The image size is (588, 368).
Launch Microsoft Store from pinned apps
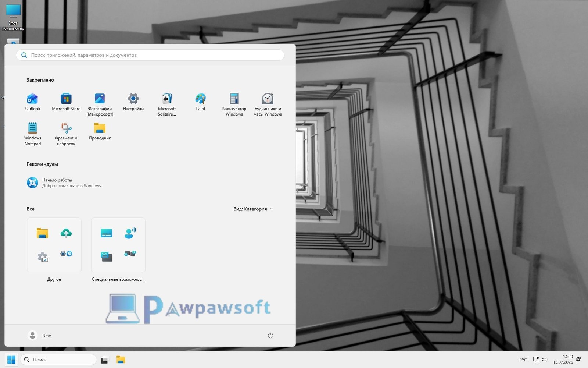[x=66, y=102]
